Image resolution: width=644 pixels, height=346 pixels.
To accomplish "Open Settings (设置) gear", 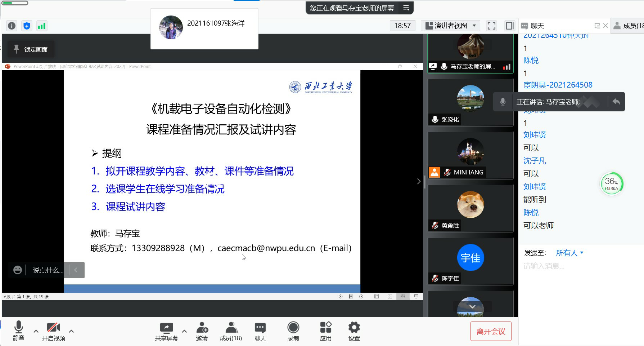I will [354, 331].
